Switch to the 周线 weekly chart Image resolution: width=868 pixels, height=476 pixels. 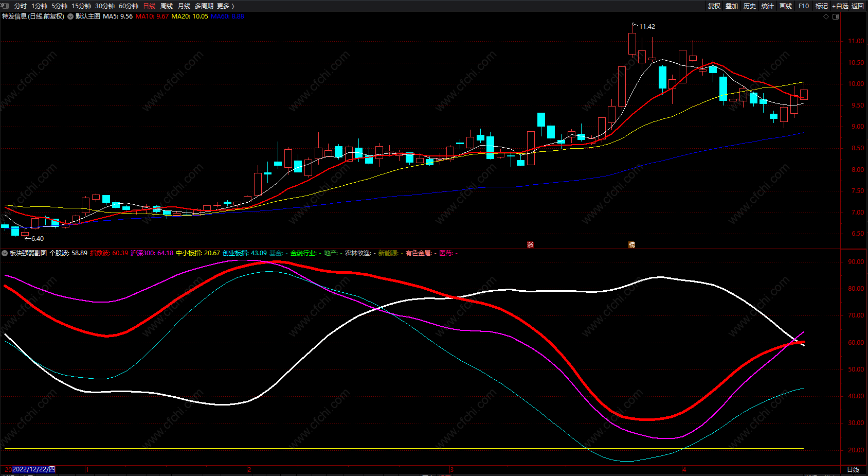click(x=167, y=6)
